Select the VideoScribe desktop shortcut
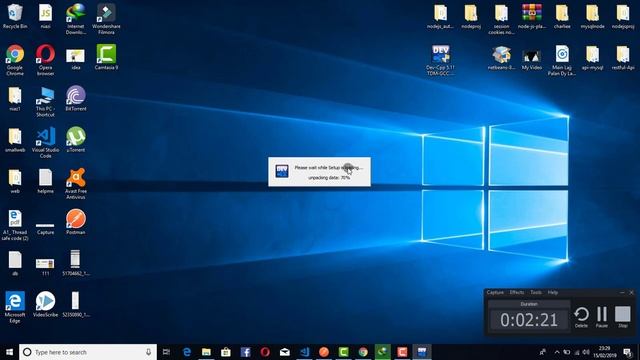 click(x=45, y=304)
